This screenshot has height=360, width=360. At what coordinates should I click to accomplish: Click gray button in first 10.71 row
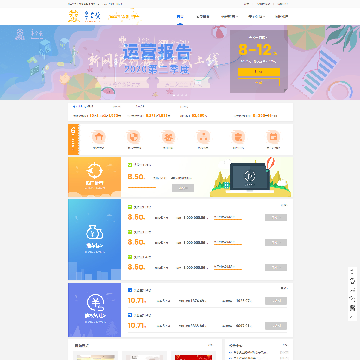[x=276, y=301]
